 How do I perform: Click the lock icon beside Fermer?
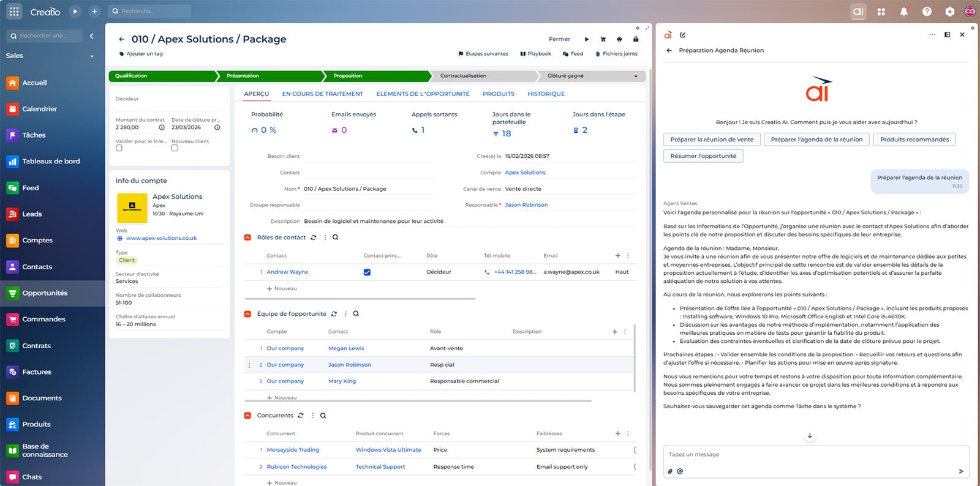click(x=636, y=39)
